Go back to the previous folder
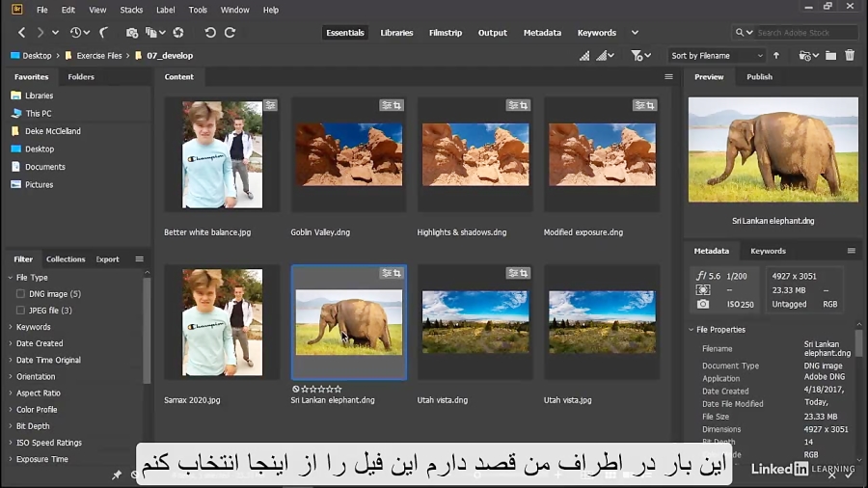868x488 pixels. 21,33
